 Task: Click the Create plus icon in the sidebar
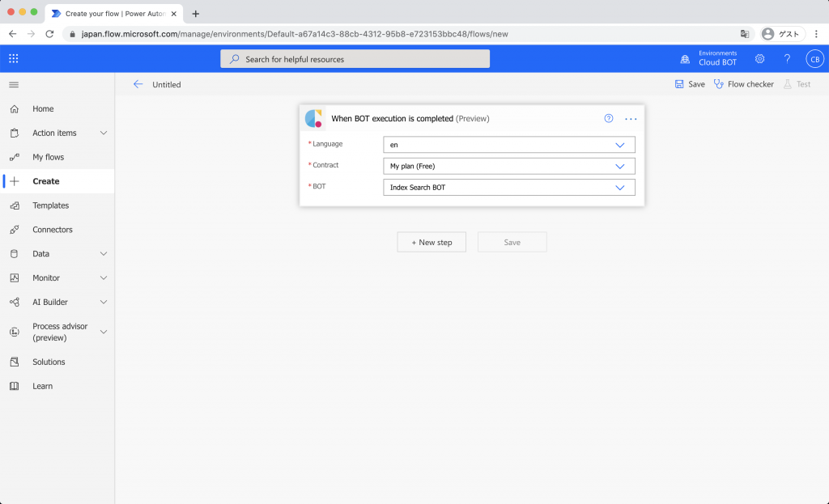click(x=15, y=181)
